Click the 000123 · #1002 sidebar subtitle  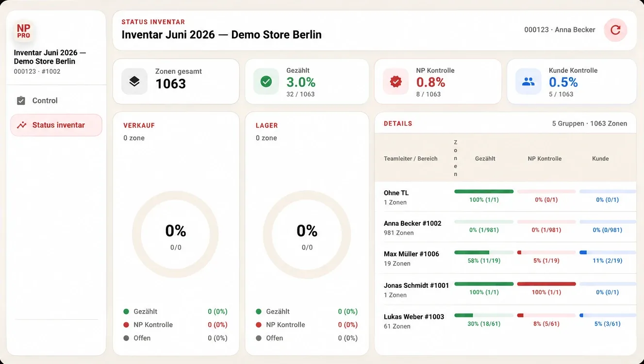[x=37, y=71]
